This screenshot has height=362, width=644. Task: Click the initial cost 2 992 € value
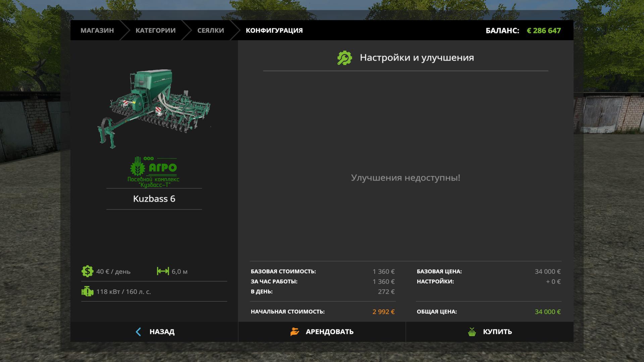pyautogui.click(x=383, y=312)
